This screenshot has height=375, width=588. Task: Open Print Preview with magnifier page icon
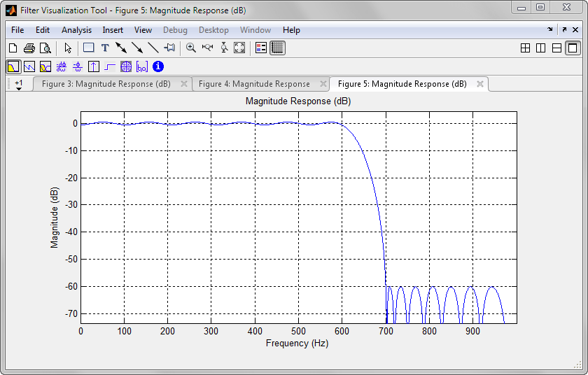coord(45,48)
